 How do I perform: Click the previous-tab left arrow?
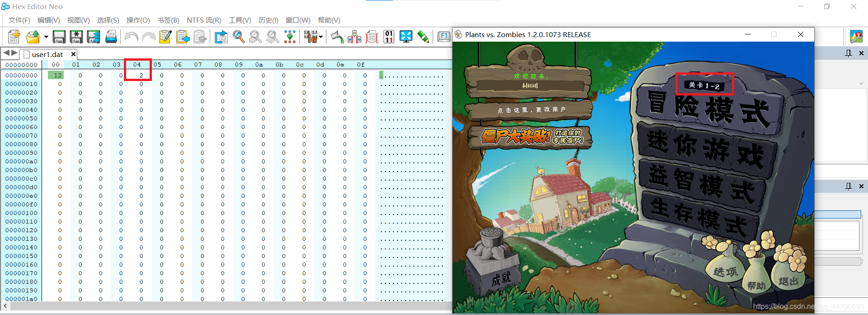(x=6, y=53)
